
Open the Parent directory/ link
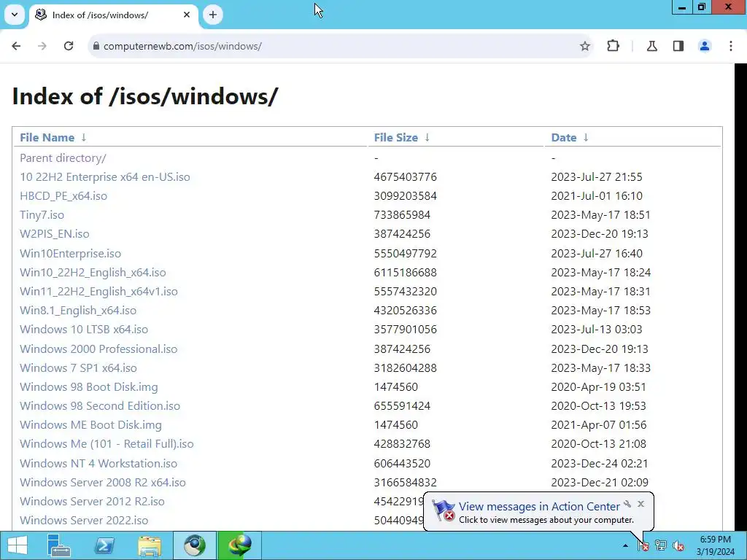pyautogui.click(x=63, y=157)
